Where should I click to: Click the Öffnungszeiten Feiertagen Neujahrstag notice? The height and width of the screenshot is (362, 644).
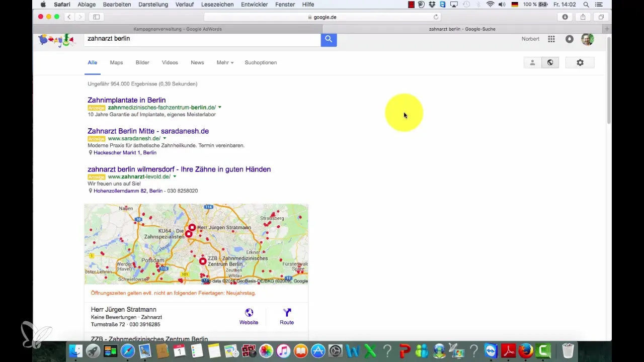(173, 293)
